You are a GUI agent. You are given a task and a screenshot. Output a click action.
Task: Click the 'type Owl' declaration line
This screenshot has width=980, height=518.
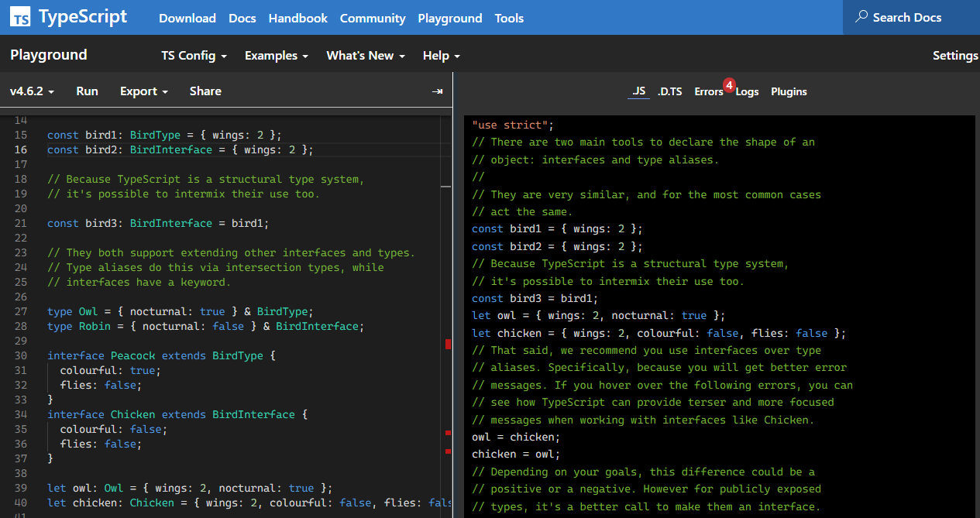[180, 311]
